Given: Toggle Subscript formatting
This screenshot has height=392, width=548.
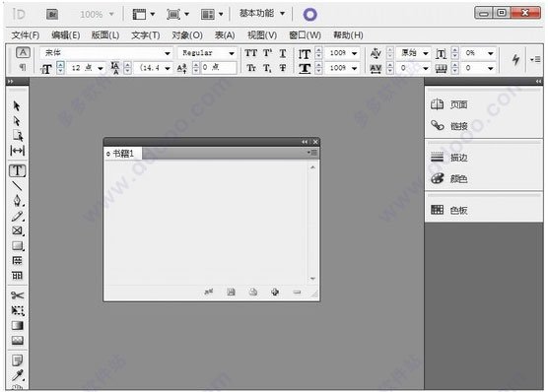Looking at the screenshot, I should pos(267,68).
